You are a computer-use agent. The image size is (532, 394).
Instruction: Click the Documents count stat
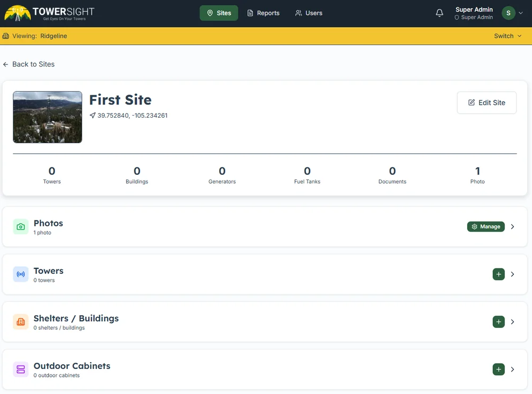(392, 175)
